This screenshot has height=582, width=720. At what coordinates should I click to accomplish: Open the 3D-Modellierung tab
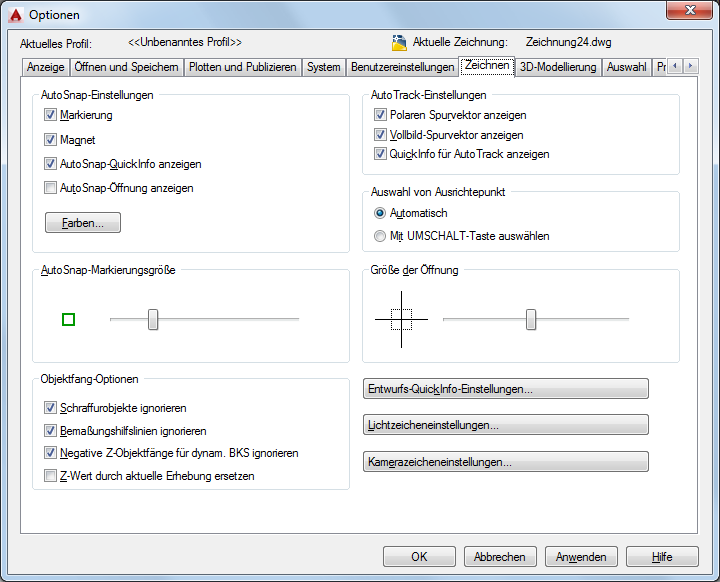[x=558, y=67]
